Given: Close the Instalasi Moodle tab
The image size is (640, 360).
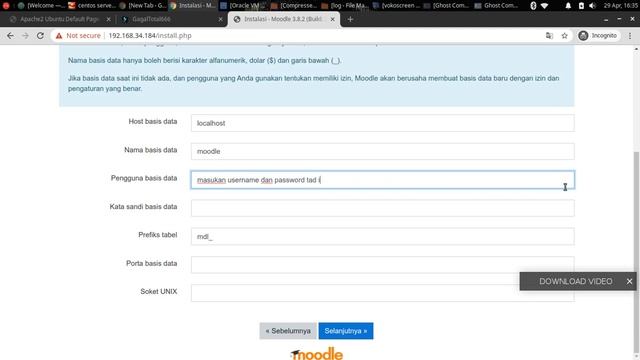Looking at the screenshot, I should click(x=333, y=19).
